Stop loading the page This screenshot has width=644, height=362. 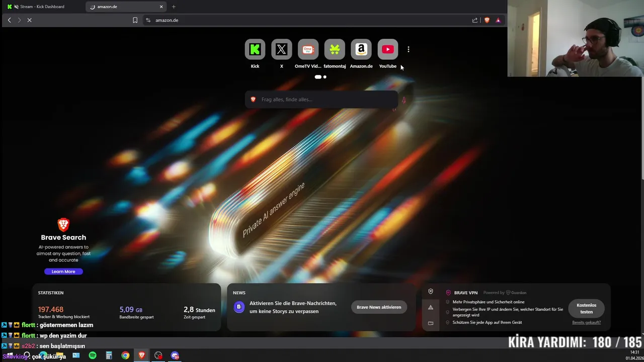29,20
